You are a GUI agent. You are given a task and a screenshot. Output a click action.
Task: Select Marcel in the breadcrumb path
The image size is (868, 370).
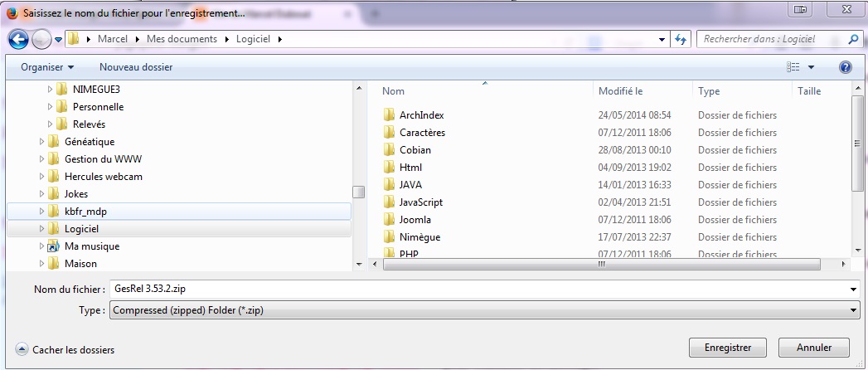[x=113, y=39]
